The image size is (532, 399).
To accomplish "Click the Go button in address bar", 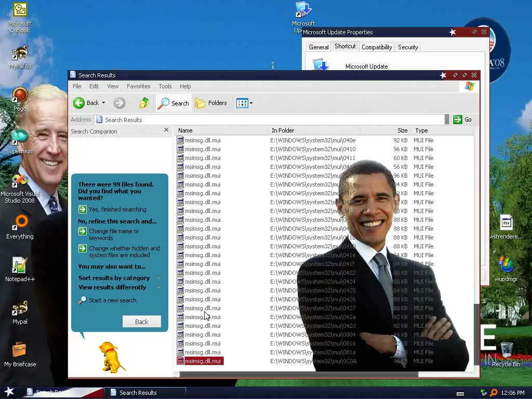I will click(463, 119).
